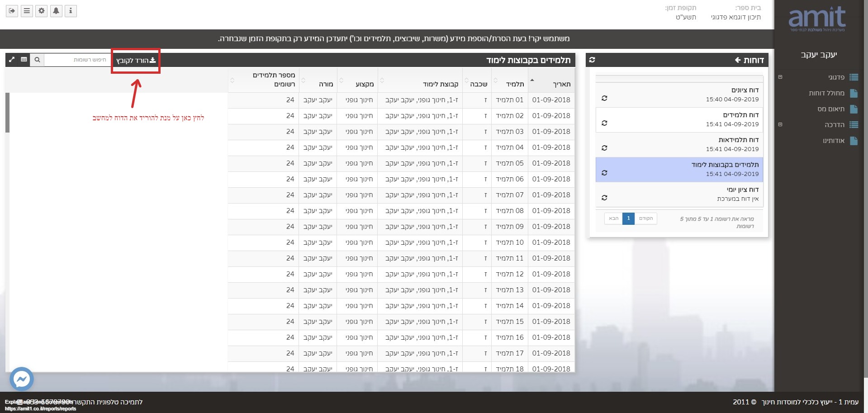Click the פדגוגי list icon in sidebar

(x=854, y=77)
